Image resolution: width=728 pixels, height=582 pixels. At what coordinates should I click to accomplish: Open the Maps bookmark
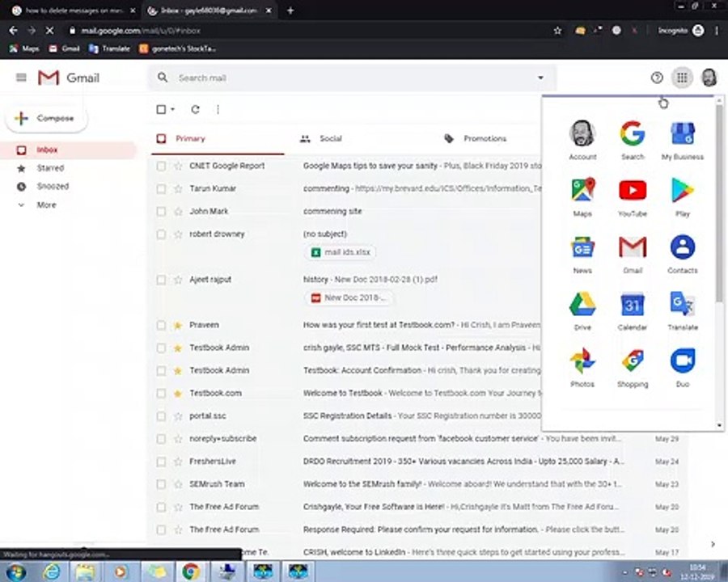point(24,48)
